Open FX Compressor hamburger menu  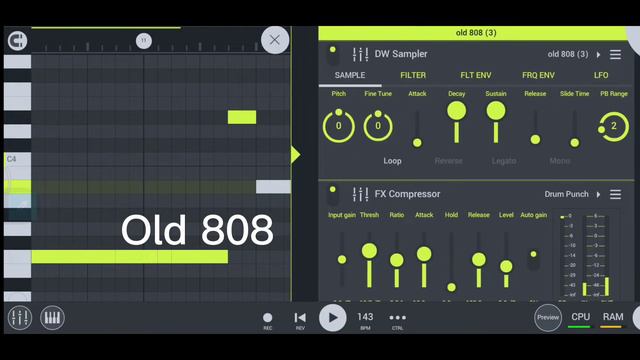tap(616, 194)
